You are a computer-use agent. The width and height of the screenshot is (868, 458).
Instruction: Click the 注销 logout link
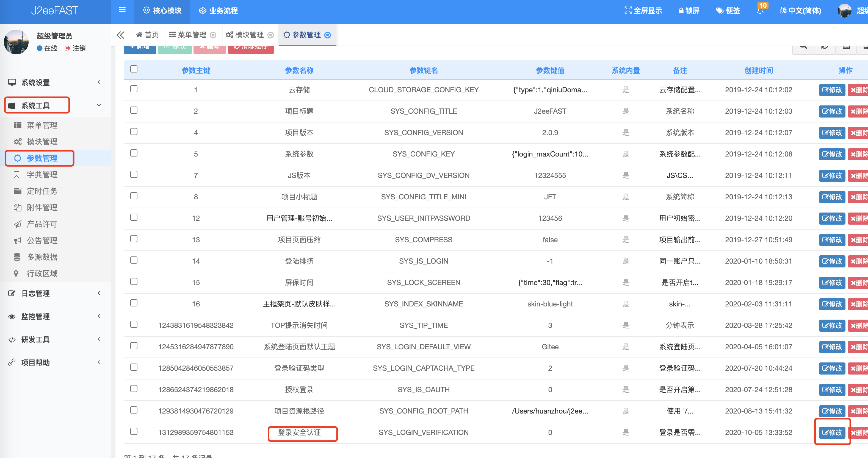coord(75,48)
